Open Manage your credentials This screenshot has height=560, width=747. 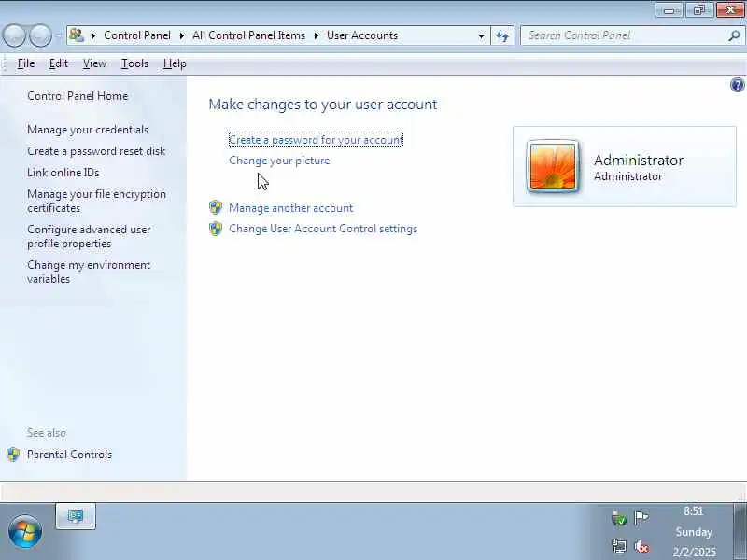[x=88, y=130]
